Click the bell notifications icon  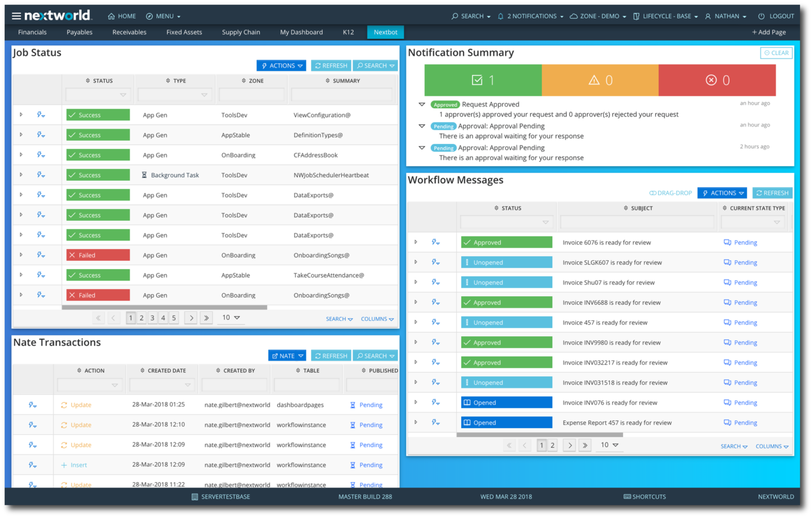coord(501,16)
